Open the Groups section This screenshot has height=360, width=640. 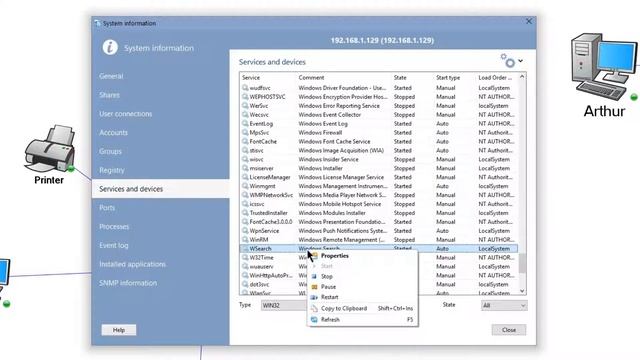[x=160, y=151]
